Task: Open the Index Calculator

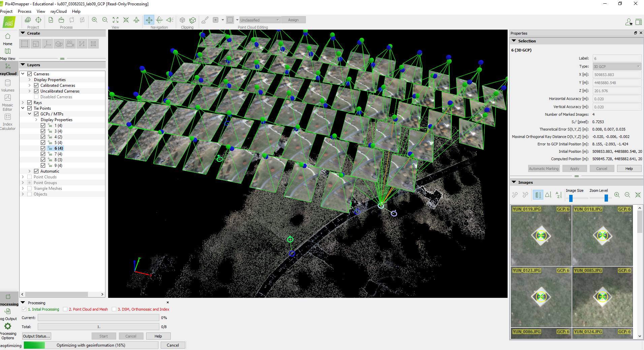Action: (7, 121)
